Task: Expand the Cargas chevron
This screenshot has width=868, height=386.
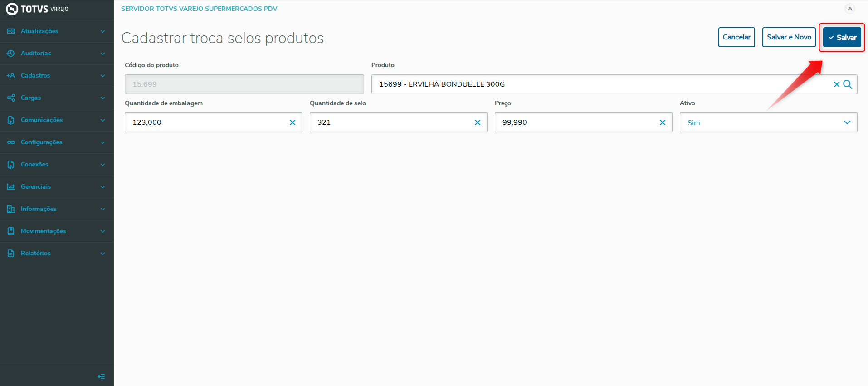Action: (x=103, y=98)
